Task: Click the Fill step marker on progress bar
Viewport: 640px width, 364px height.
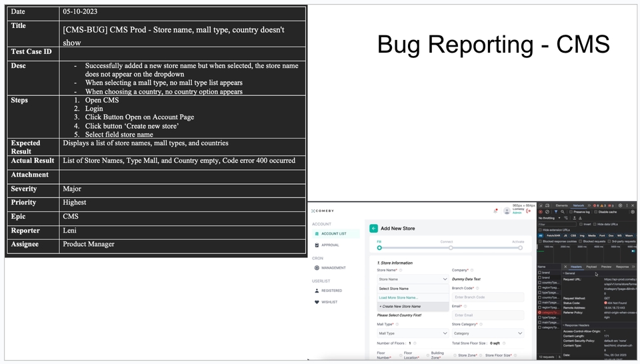Action: click(379, 248)
